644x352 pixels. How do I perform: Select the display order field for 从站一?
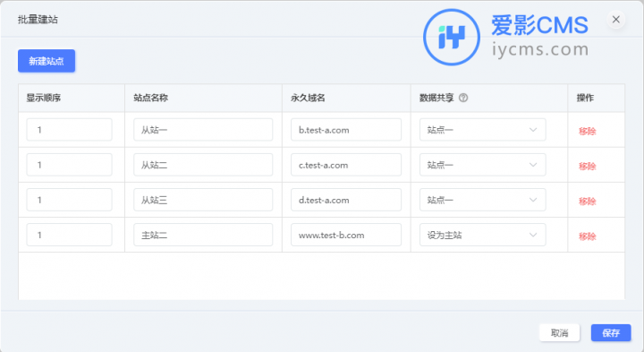click(70, 130)
